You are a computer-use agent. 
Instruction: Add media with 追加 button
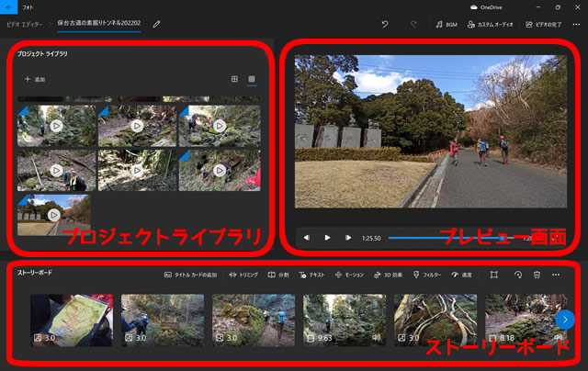[35, 80]
